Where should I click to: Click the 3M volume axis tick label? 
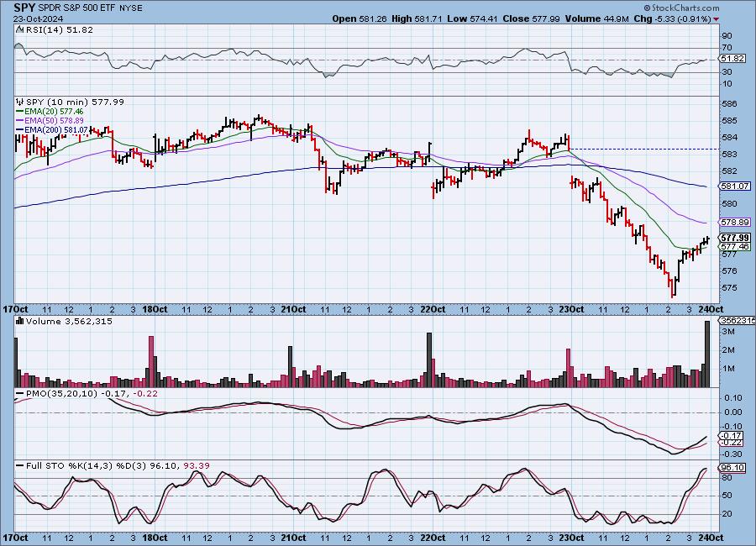(x=728, y=332)
